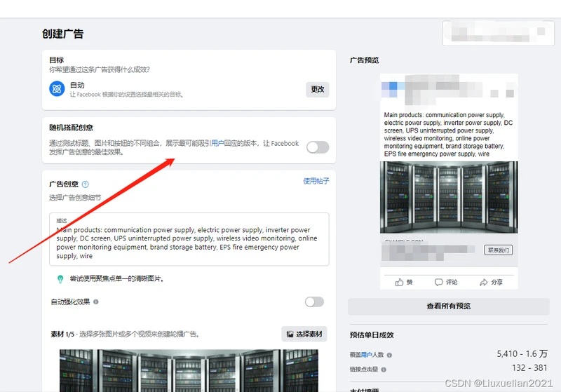Image resolution: width=561 pixels, height=392 pixels.
Task: Click the 使用帖子 link
Action: (x=316, y=181)
